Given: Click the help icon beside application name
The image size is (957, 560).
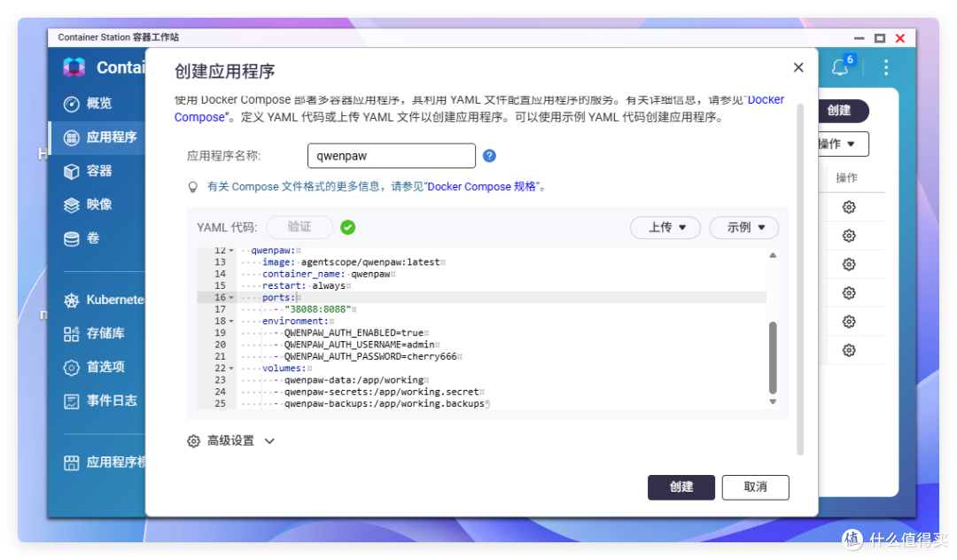Looking at the screenshot, I should coord(489,156).
